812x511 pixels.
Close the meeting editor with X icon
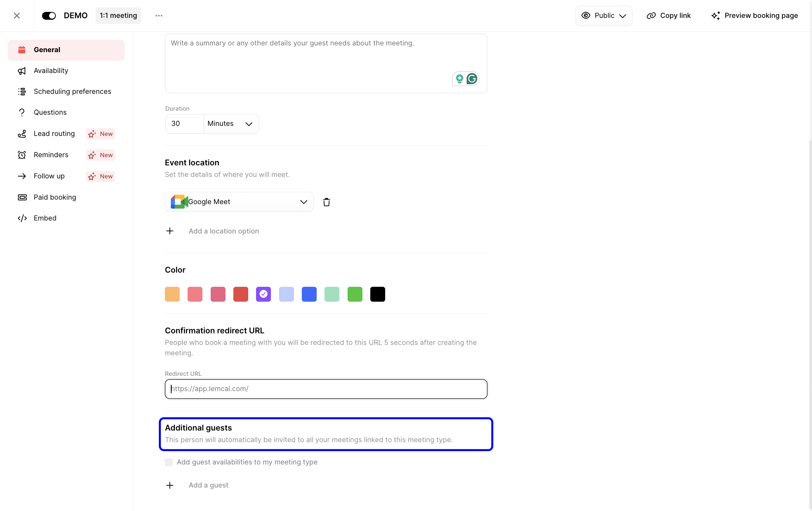pyautogui.click(x=17, y=16)
